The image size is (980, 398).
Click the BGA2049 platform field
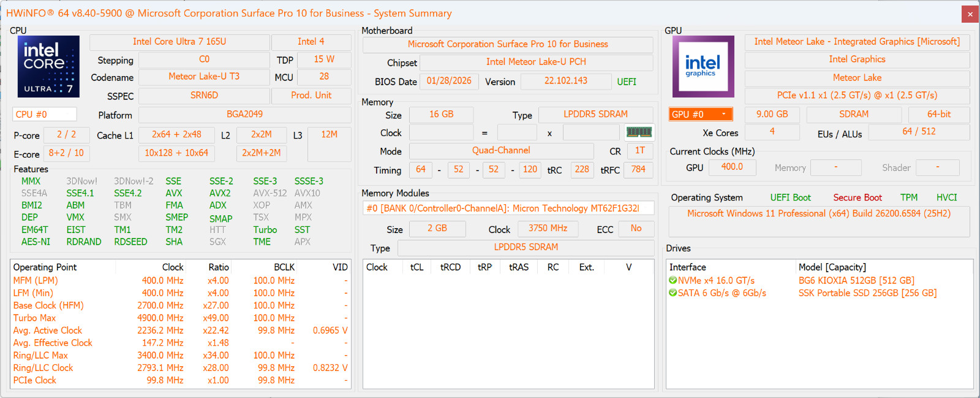point(244,114)
